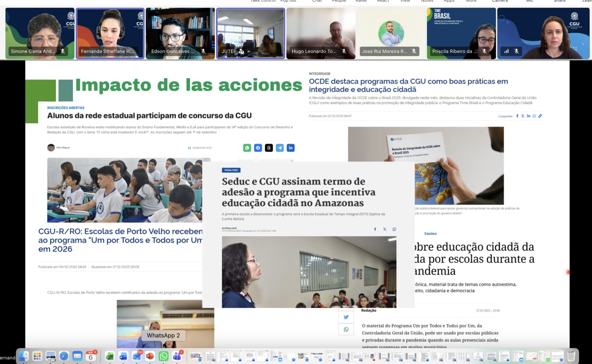Select Fernanda Stheffane's video tile
This screenshot has height=364, width=592.
(110, 33)
